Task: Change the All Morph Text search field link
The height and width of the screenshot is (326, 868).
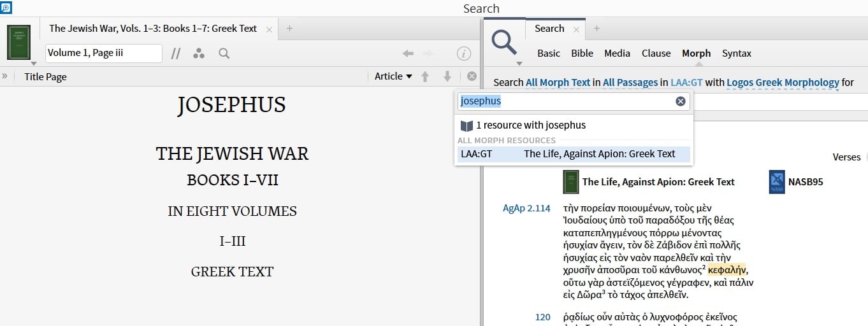Action: [558, 82]
